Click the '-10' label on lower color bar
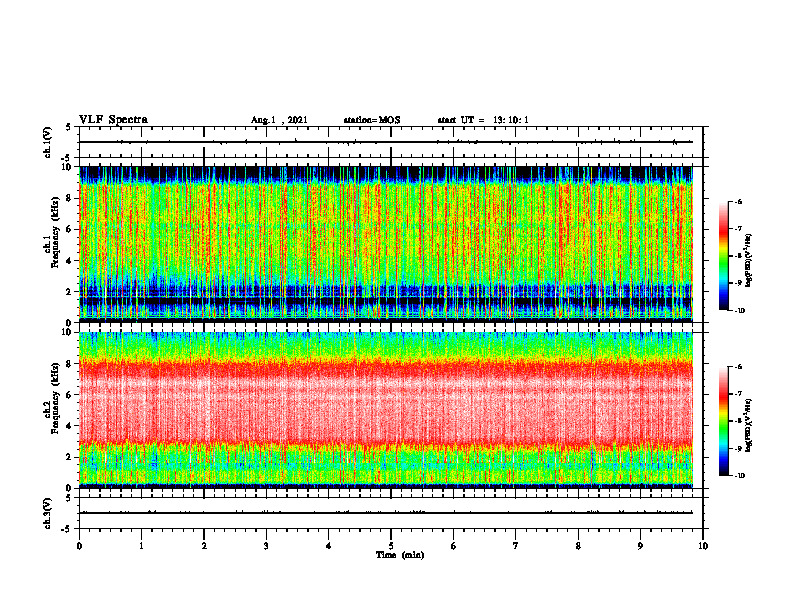 pos(739,475)
